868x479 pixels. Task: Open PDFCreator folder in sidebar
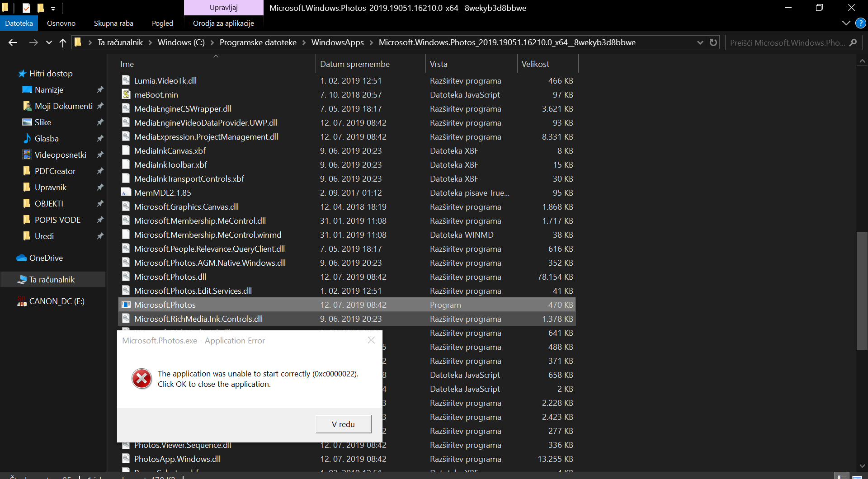click(x=55, y=171)
